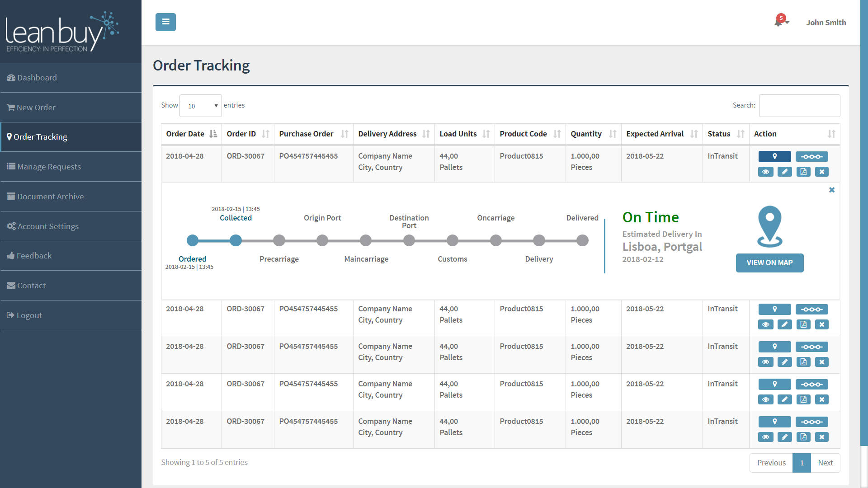
Task: Click the VIEW ON MAP button
Action: (x=769, y=262)
